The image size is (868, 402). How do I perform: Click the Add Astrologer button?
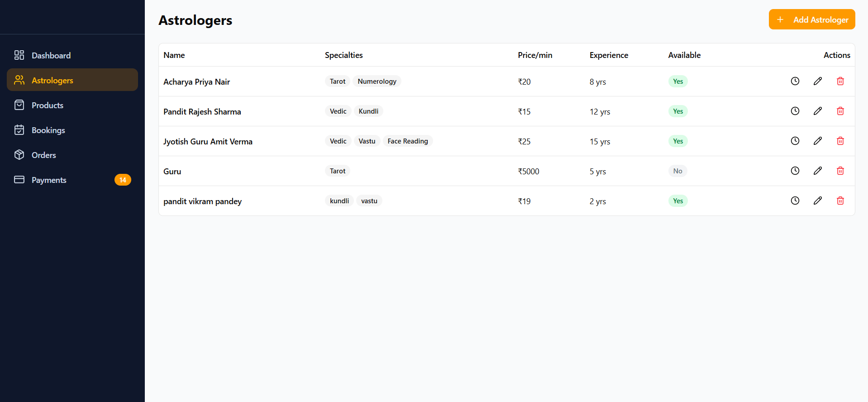point(811,19)
